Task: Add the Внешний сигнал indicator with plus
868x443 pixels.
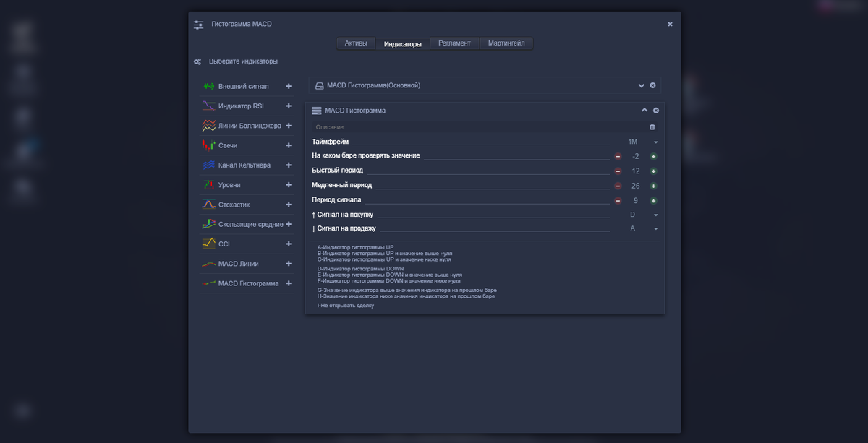Action: [289, 86]
